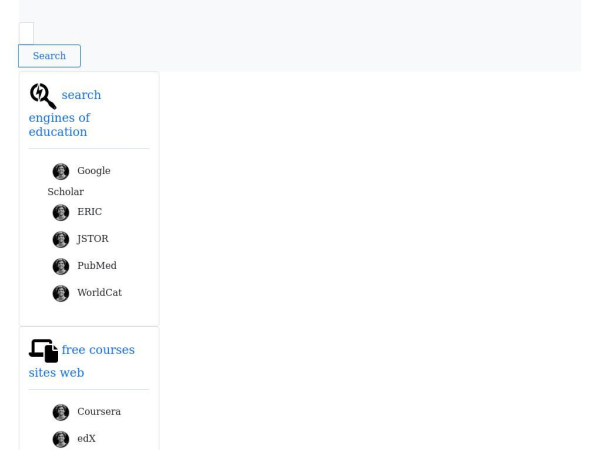Click the avatar icon beside ERIC
Image resolution: width=600 pixels, height=450 pixels.
click(61, 212)
